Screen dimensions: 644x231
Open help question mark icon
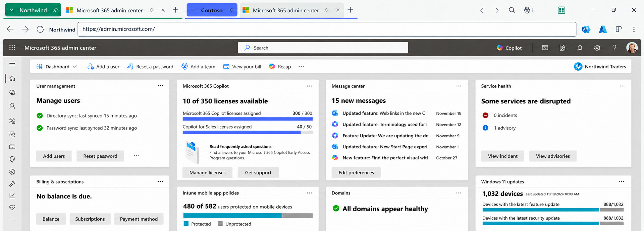tap(614, 48)
